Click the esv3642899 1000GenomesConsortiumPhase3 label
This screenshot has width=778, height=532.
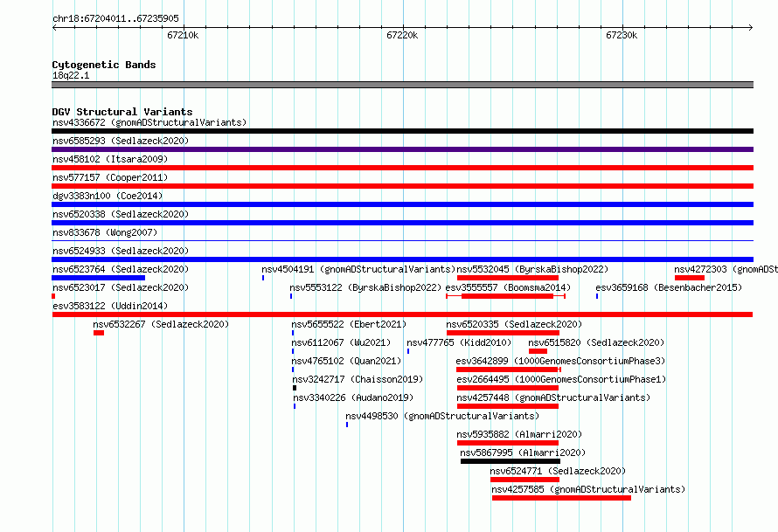tap(560, 361)
